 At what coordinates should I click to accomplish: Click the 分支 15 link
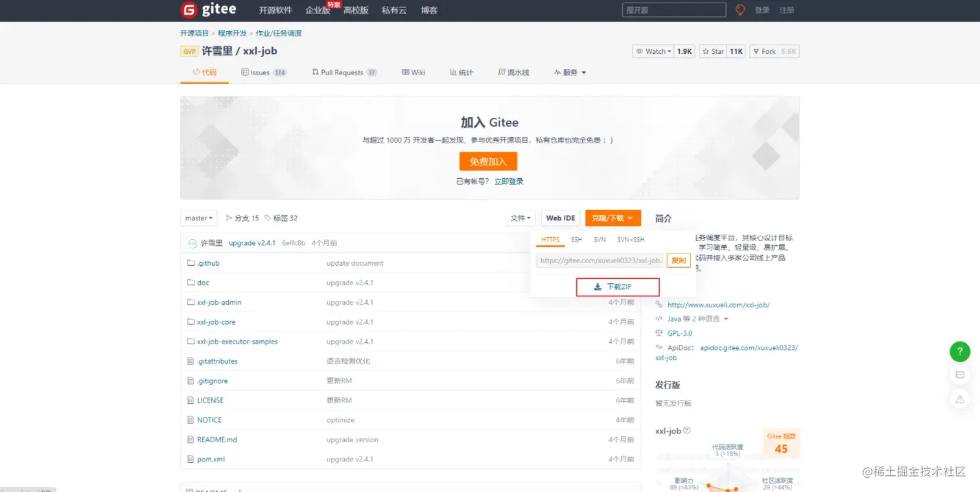coord(242,218)
